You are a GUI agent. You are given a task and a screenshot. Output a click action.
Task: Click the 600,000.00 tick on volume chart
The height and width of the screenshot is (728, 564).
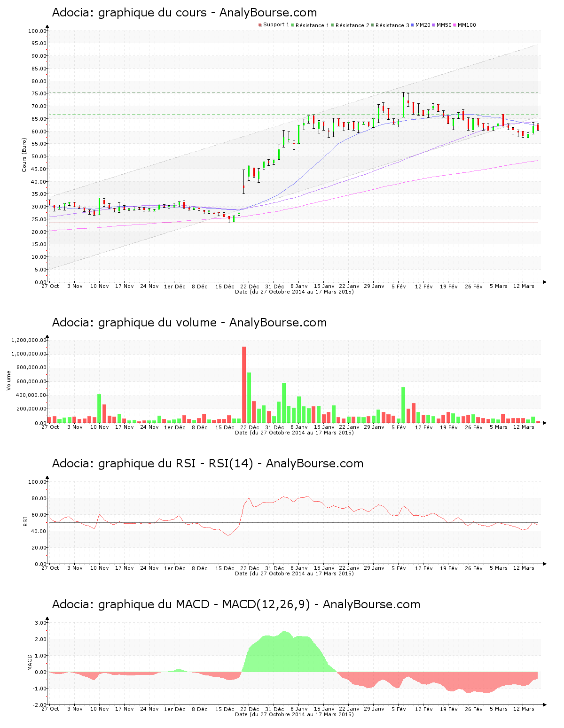(32, 381)
